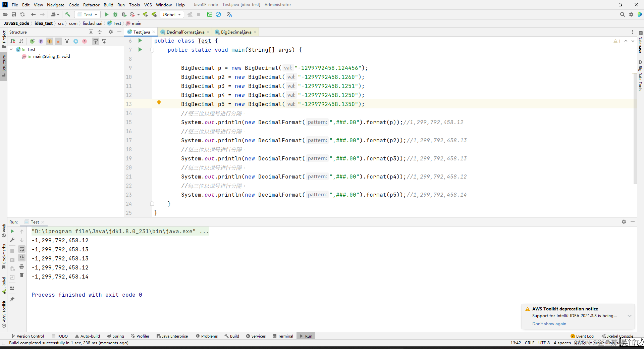Rerun Test in the Run panel
Screen dimensions: 644x349
click(12, 231)
